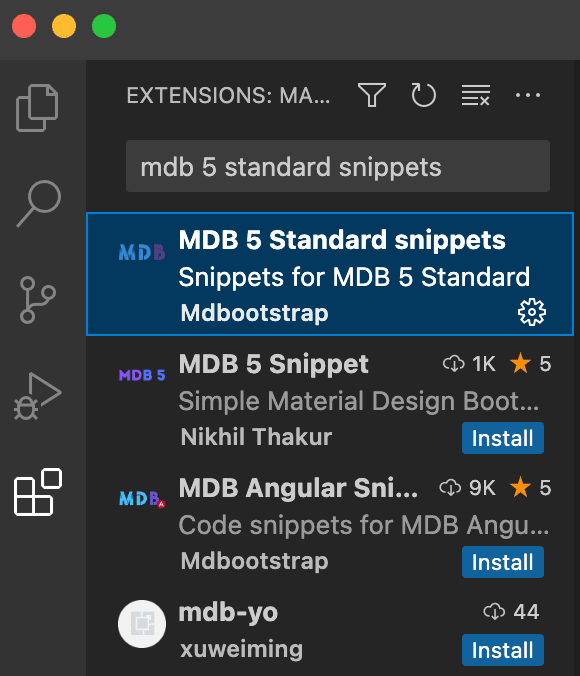Install the mdb-yo extension

tap(503, 650)
